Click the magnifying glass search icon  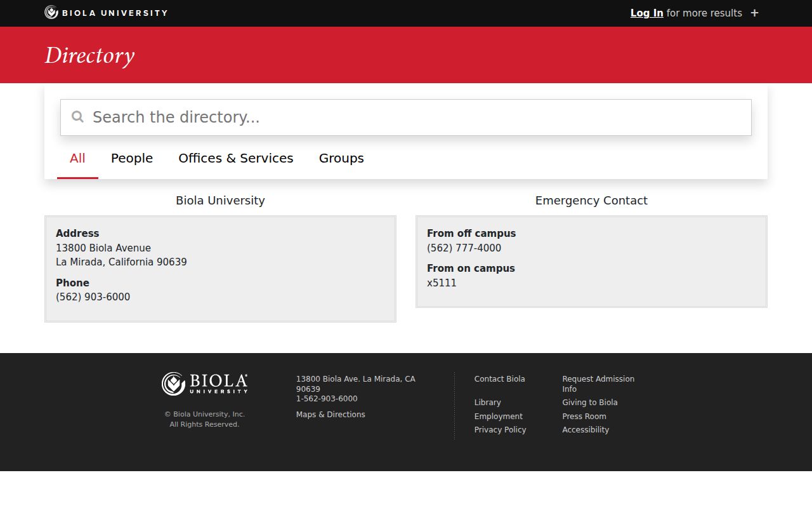[x=77, y=117]
